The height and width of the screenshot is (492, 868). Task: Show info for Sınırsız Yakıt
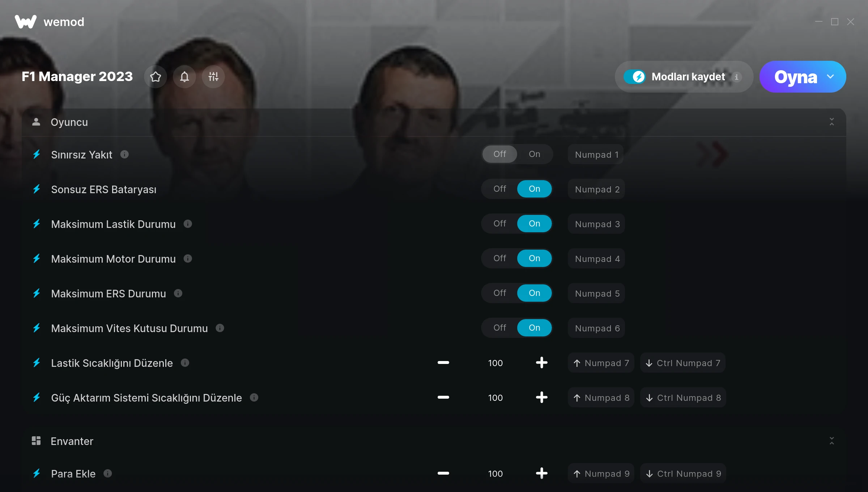click(x=124, y=154)
